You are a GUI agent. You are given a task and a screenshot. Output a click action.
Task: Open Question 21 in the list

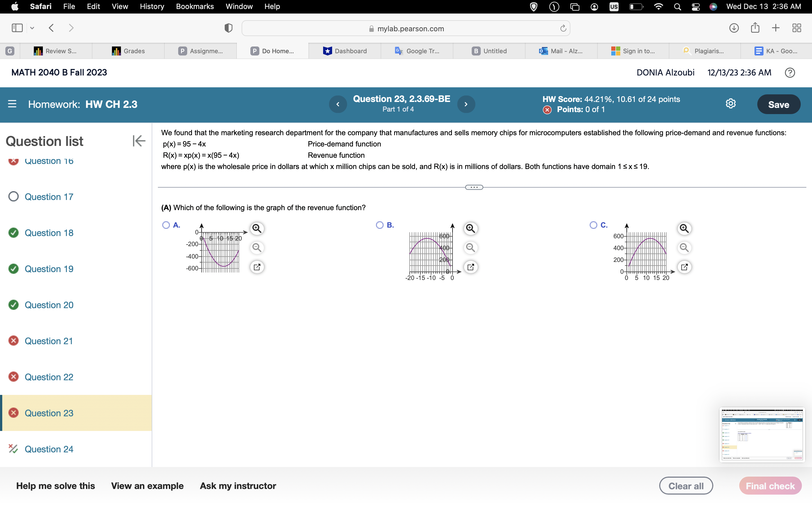click(x=49, y=341)
